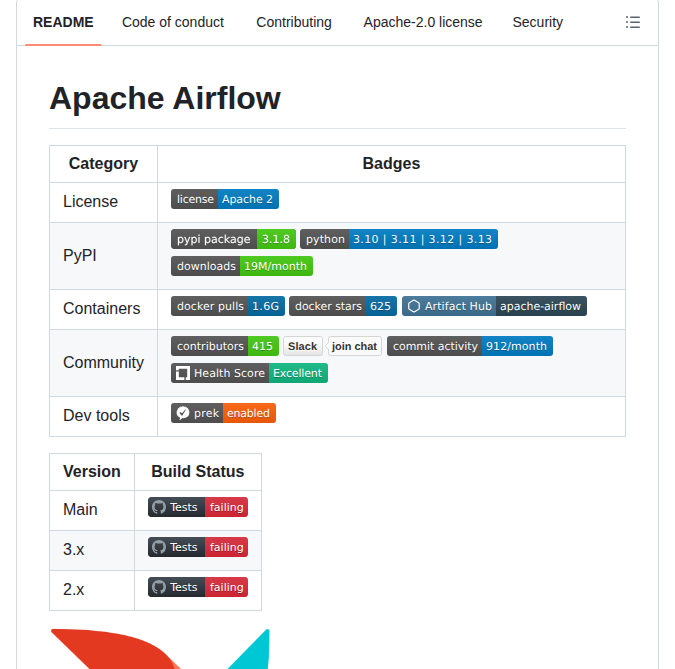Click the contributors 415 badge

225,346
